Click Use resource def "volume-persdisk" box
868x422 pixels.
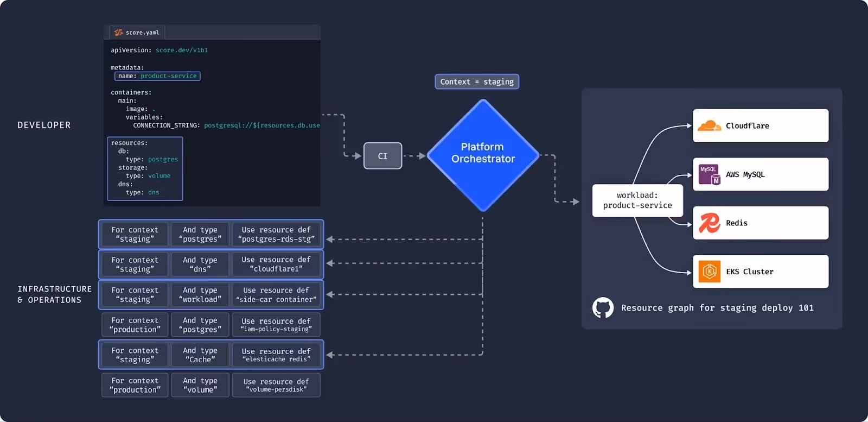click(x=276, y=385)
